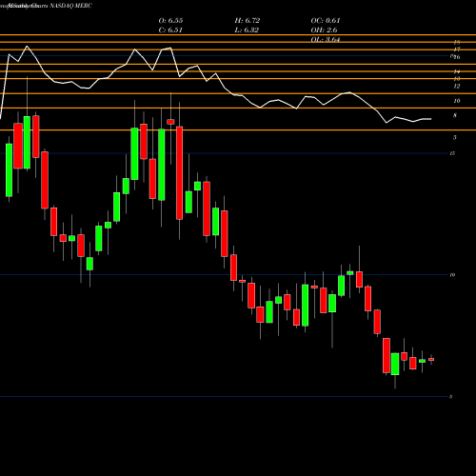Click the 5 price label on the bottom blue gridline

click(450, 397)
